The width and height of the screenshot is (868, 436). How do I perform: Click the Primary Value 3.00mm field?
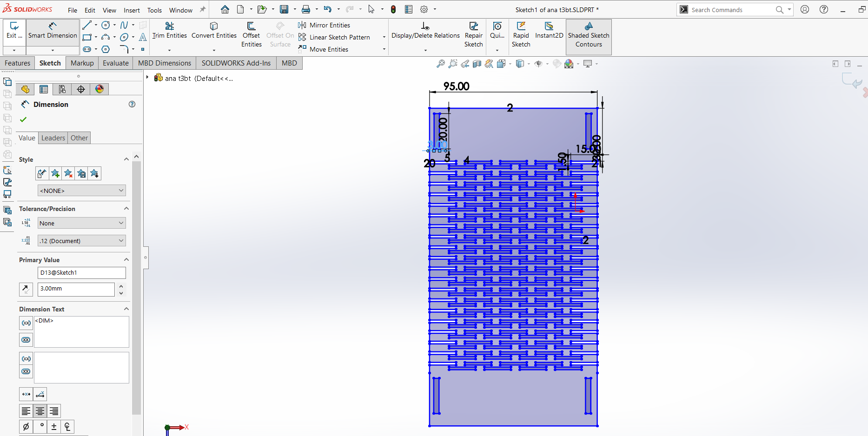(x=76, y=289)
